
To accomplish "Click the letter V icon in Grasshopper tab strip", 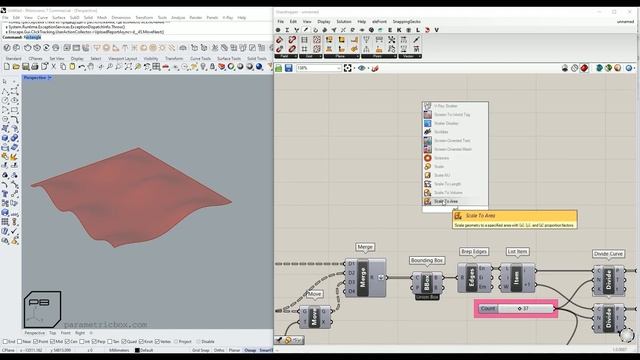I will (x=436, y=30).
